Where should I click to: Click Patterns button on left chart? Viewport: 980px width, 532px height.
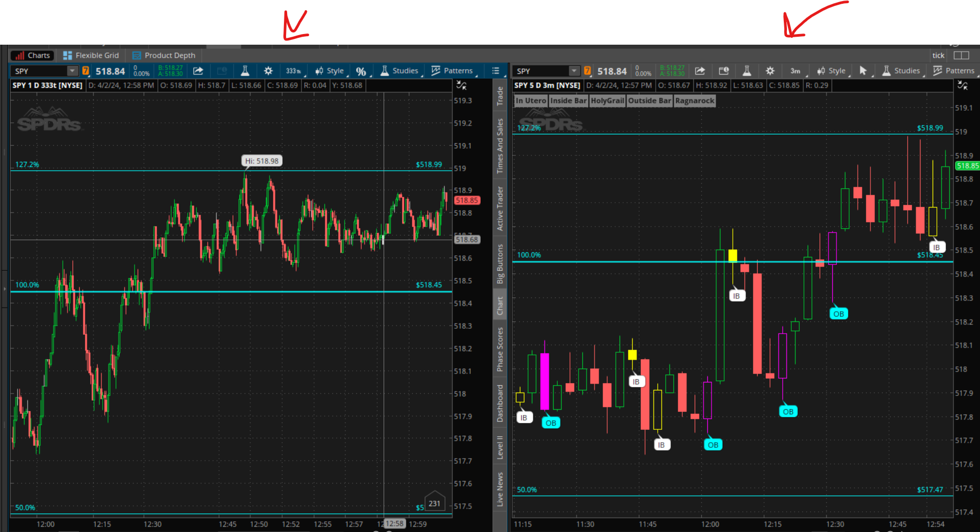452,71
